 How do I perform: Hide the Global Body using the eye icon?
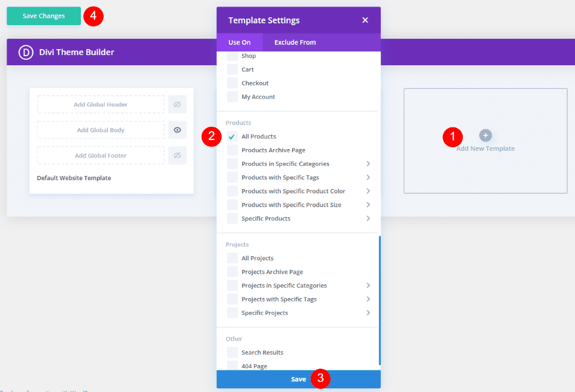(x=178, y=130)
